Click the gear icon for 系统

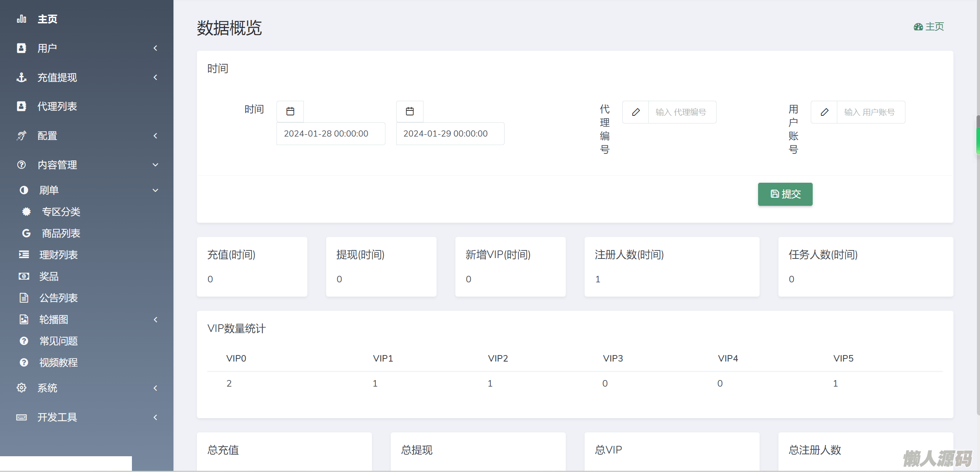22,388
